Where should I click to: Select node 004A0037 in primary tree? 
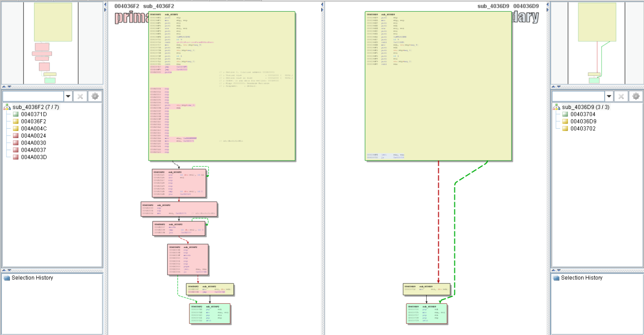tap(33, 150)
